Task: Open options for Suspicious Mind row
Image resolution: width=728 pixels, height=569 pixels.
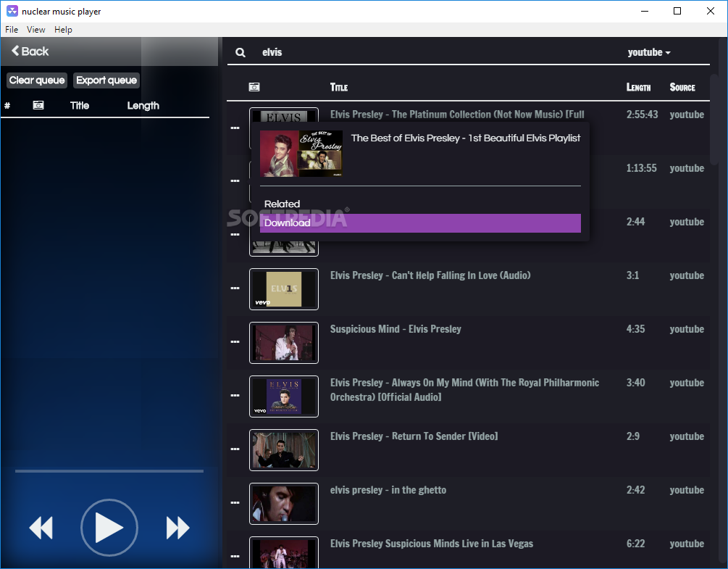Action: pos(235,342)
